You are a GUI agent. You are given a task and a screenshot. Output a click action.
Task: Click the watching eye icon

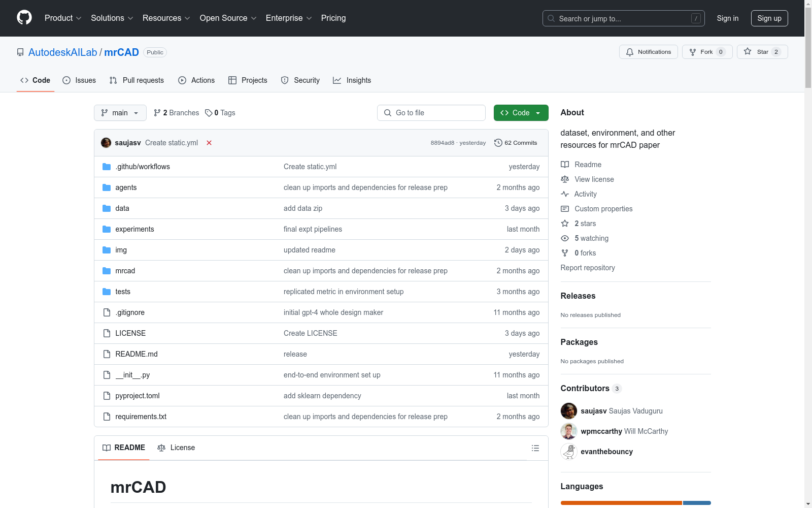tap(565, 238)
